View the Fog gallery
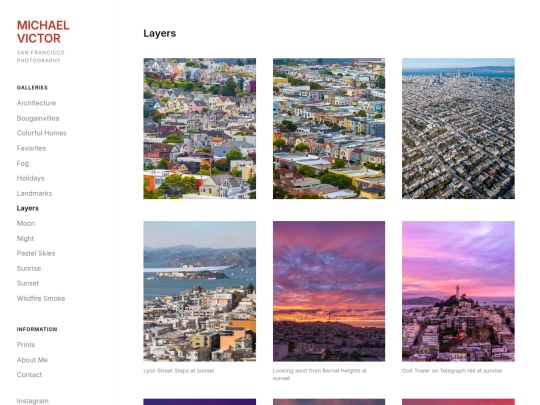The height and width of the screenshot is (405, 540). tap(23, 163)
